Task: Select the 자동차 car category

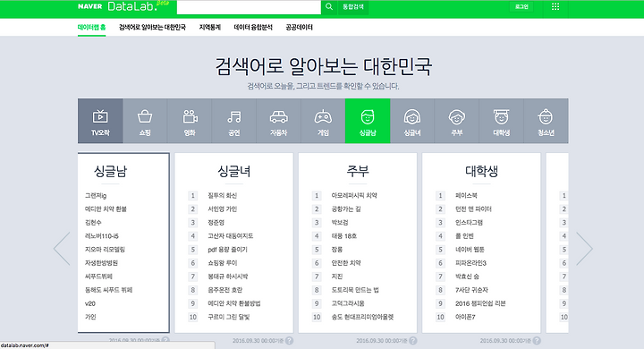Action: 278,121
